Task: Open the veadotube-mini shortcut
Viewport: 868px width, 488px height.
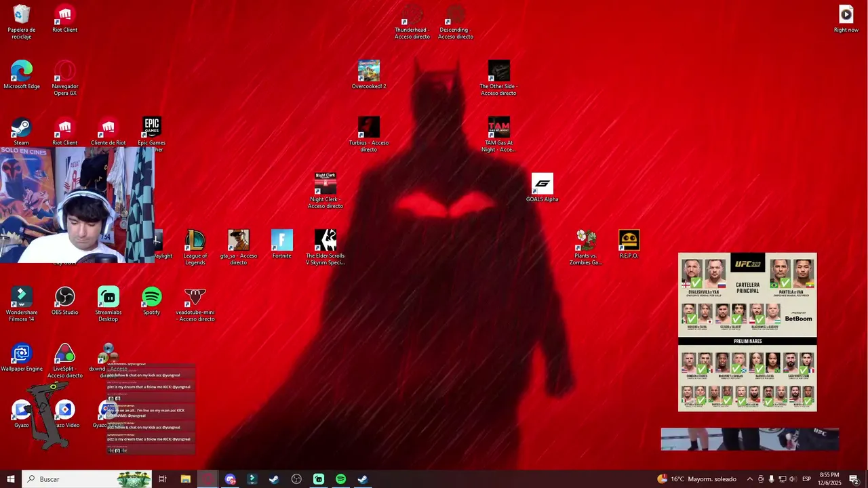Action: 195,304
